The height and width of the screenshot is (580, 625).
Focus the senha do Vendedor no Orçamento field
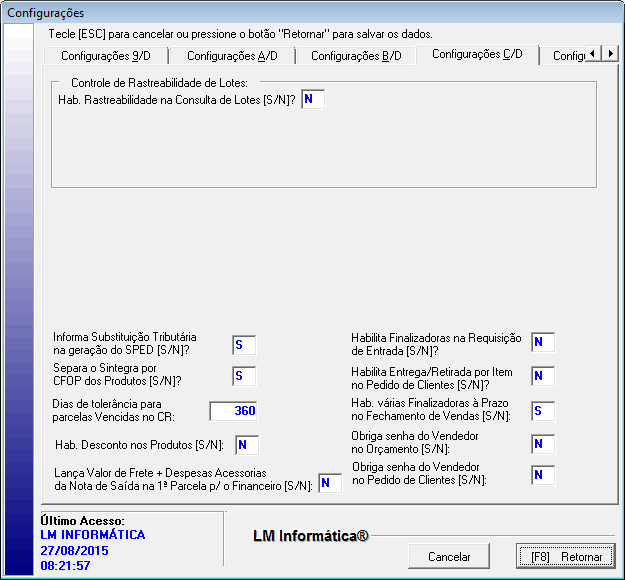coord(542,443)
